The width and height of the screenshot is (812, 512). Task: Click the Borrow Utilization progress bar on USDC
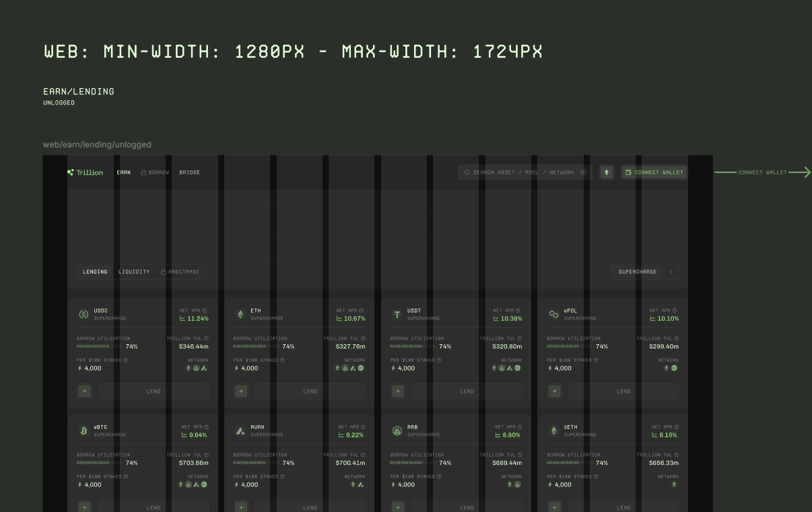(101, 346)
